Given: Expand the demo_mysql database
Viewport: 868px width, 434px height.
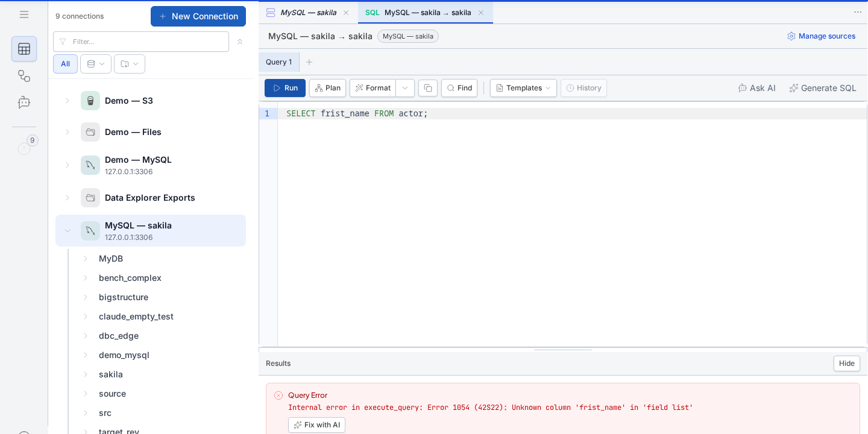Looking at the screenshot, I should coord(86,355).
